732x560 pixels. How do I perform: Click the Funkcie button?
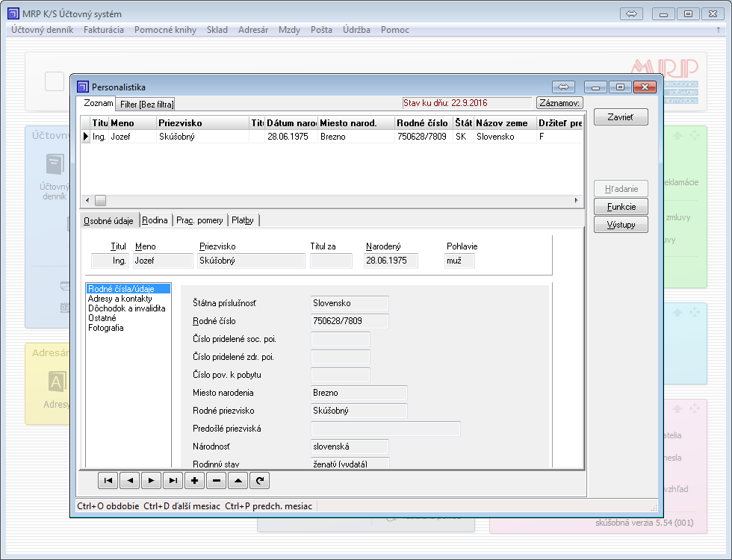[x=621, y=207]
